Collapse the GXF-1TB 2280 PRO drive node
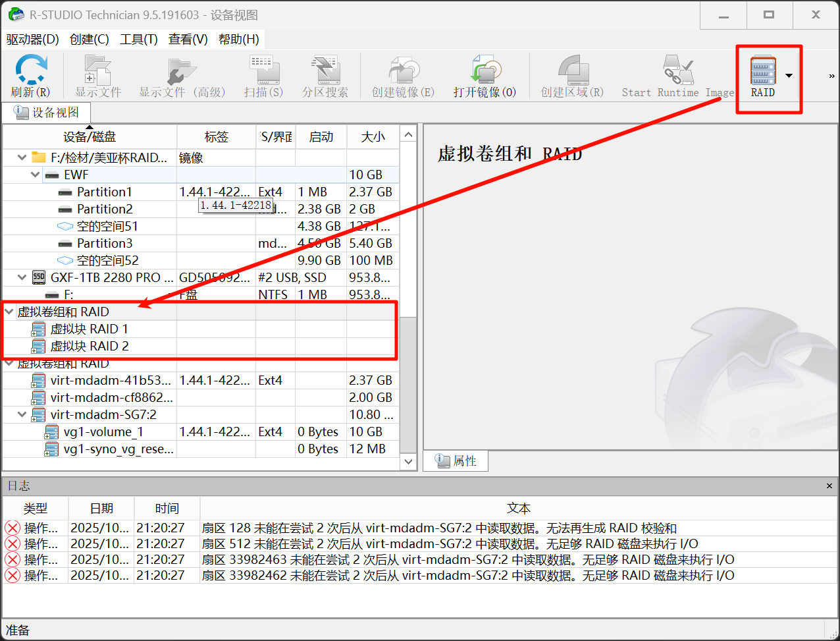 pos(22,277)
